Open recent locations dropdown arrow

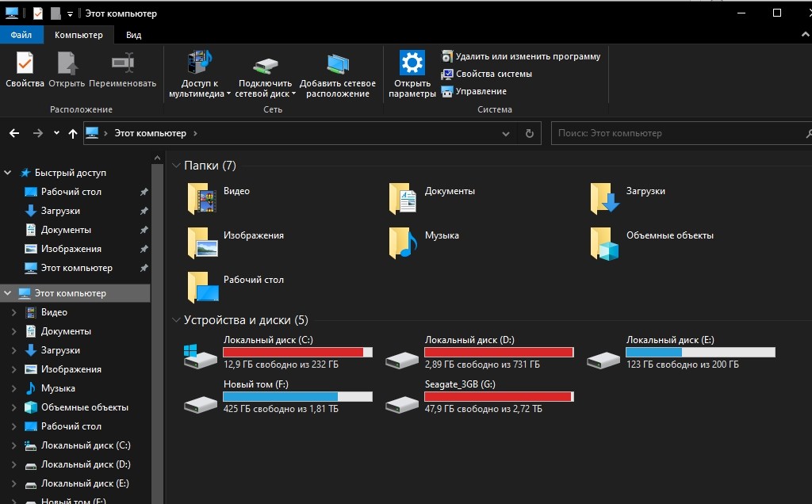(56, 133)
